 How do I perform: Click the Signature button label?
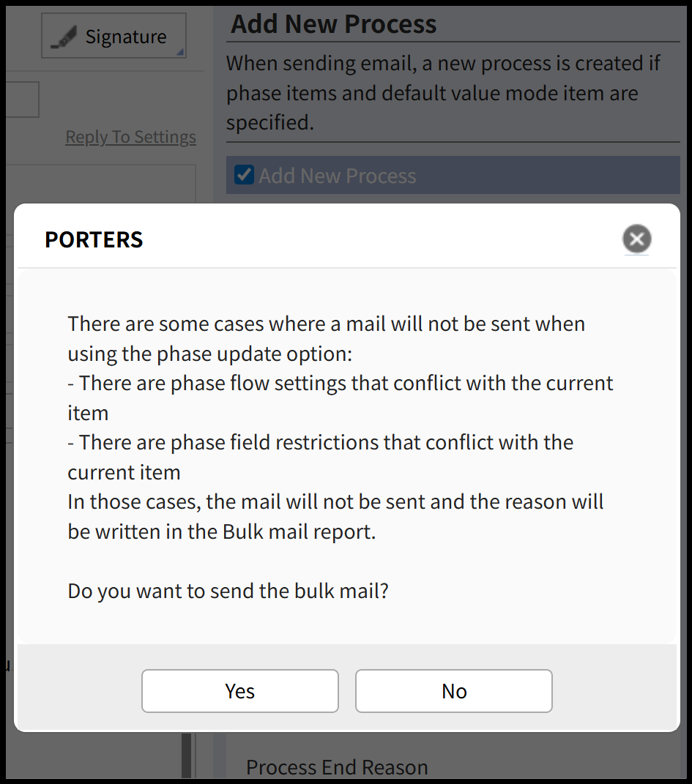pos(125,37)
